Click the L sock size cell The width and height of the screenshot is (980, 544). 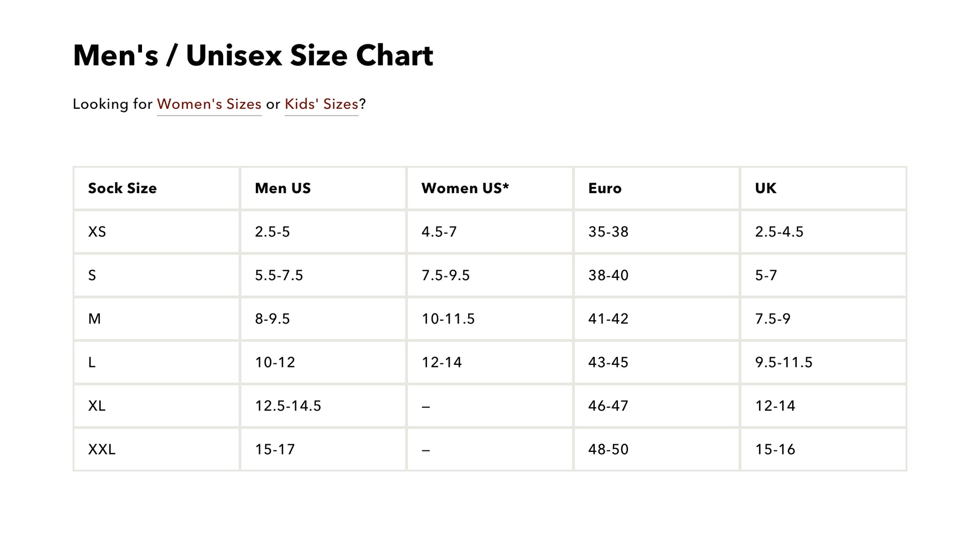click(92, 362)
